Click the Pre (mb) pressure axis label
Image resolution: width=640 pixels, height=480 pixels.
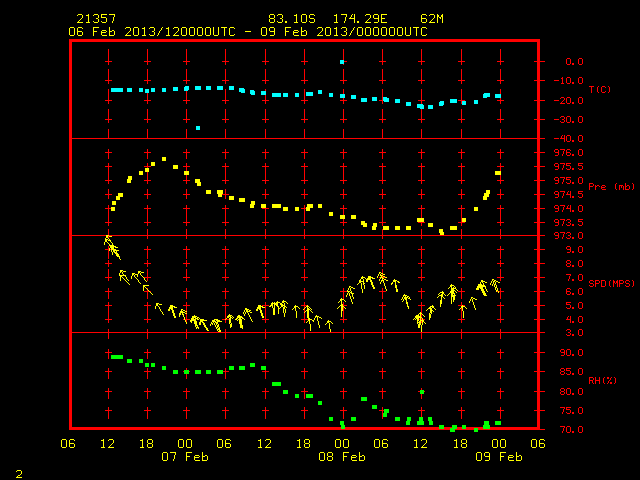coord(611,187)
